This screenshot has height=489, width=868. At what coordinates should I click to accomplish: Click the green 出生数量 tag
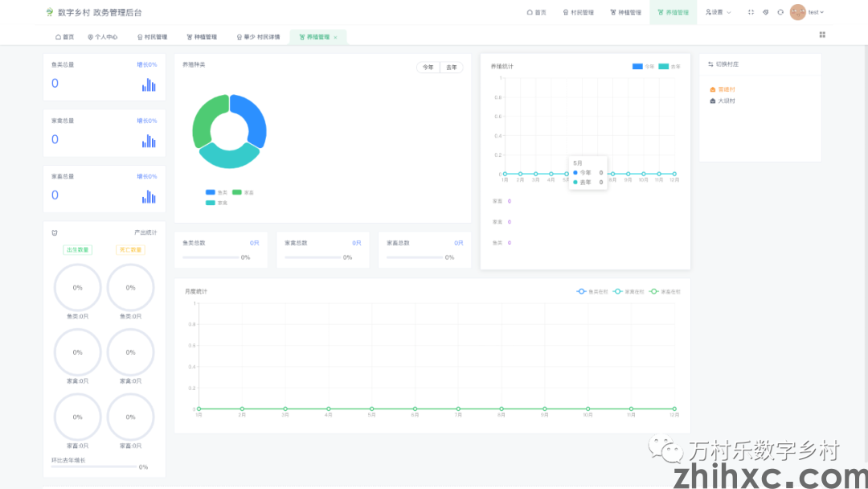coord(77,250)
